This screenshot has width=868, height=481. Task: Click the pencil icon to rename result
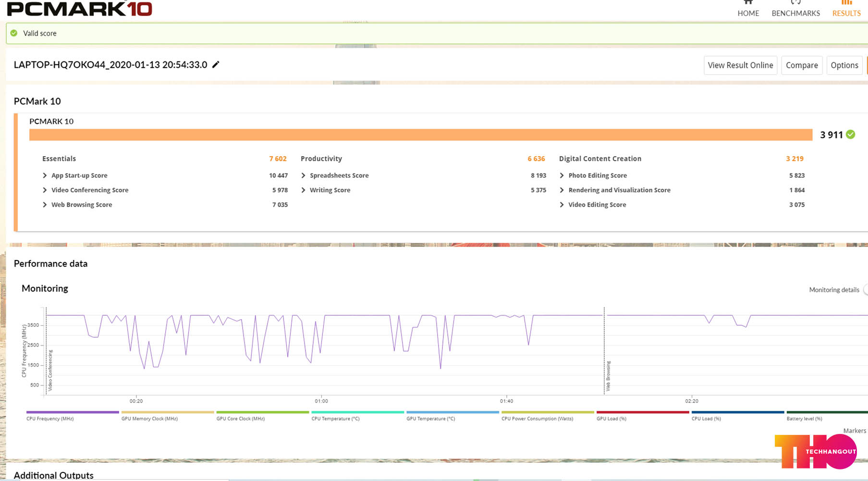(216, 64)
